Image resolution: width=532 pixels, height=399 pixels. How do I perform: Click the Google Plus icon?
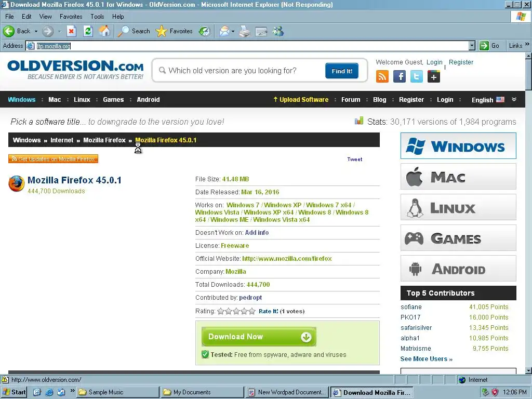[x=434, y=77]
